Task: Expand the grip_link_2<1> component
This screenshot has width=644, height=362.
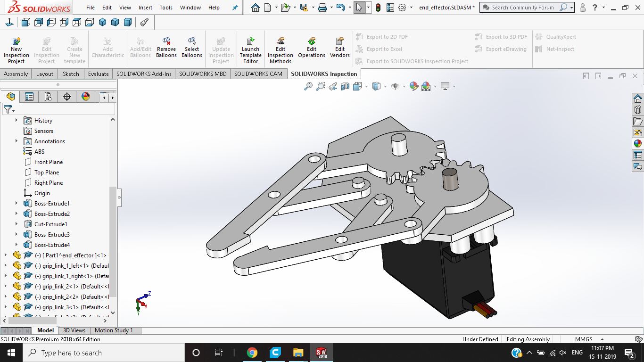Action: 6,287
